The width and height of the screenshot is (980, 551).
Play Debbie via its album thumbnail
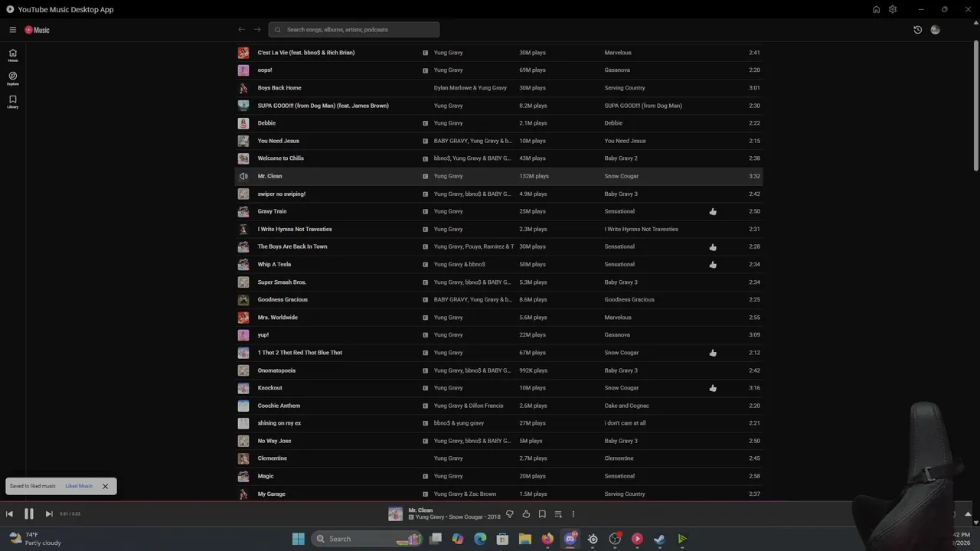(243, 123)
